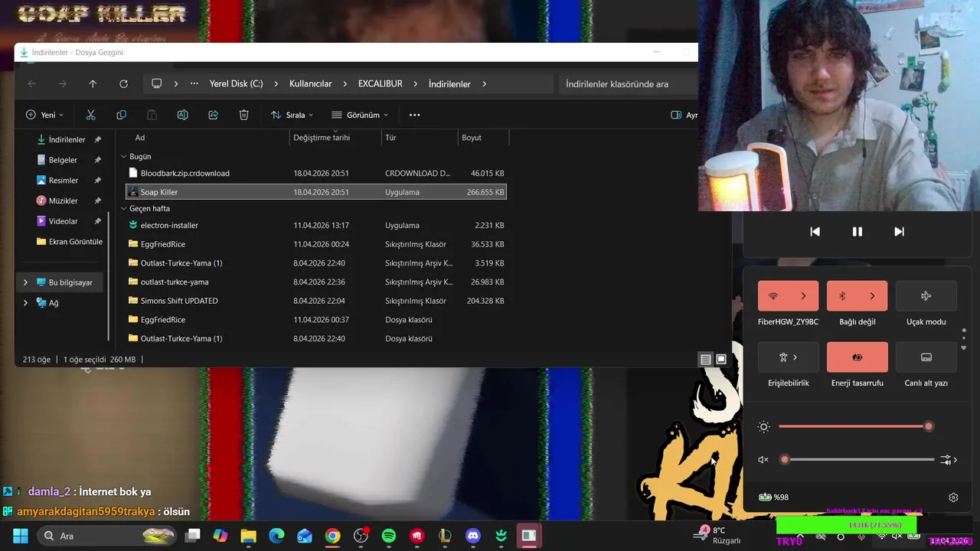Open Quick Settings gear icon
Image resolution: width=980 pixels, height=551 pixels.
[953, 497]
